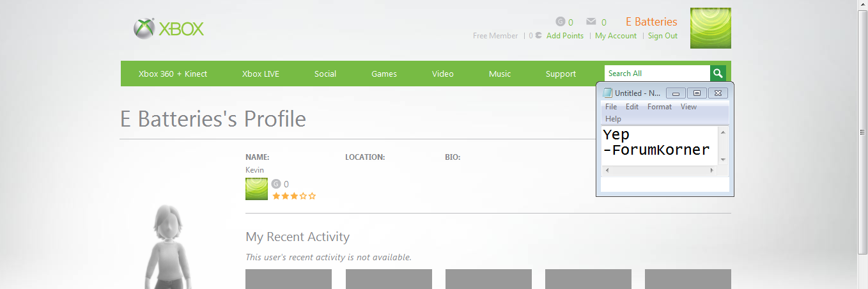The image size is (868, 289).
Task: Open the messages envelope icon
Action: [x=591, y=22]
